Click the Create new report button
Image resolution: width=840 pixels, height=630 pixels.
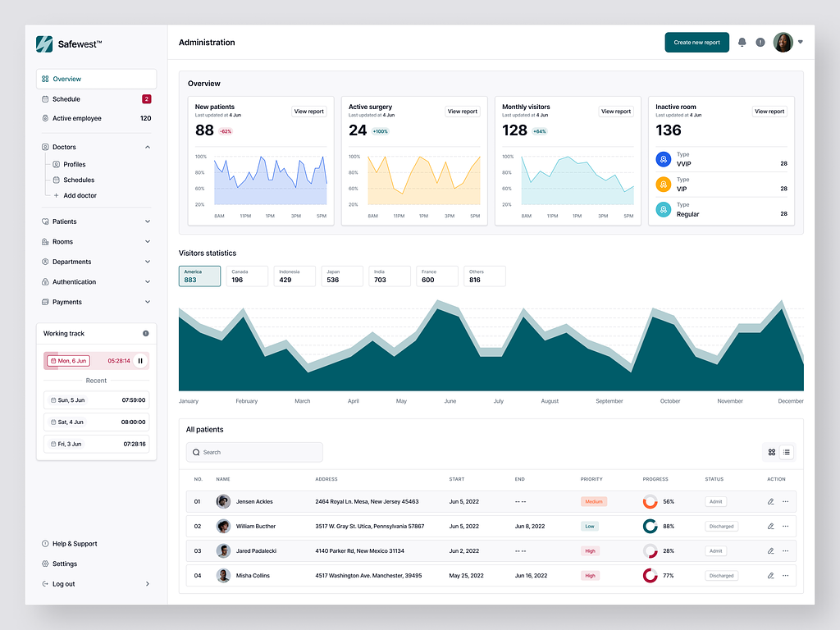696,43
